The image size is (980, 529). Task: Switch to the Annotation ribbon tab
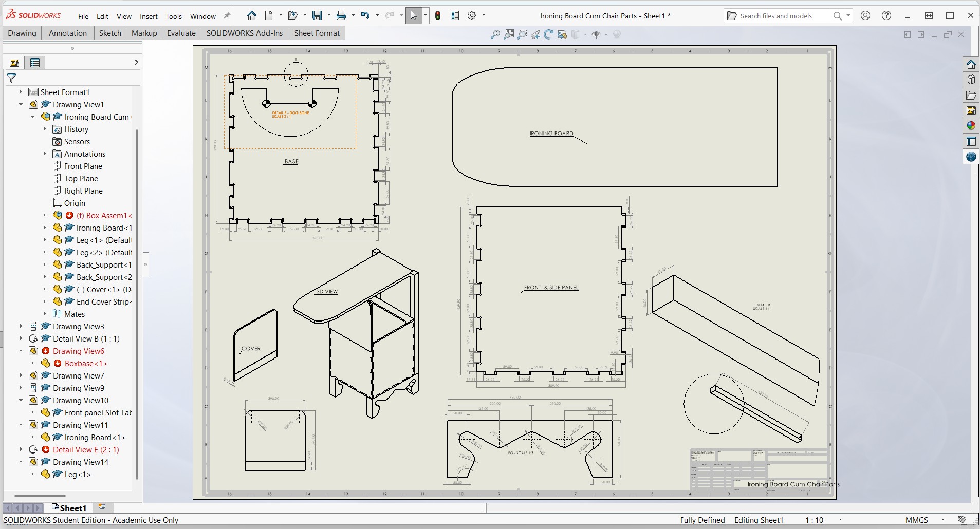coord(68,33)
